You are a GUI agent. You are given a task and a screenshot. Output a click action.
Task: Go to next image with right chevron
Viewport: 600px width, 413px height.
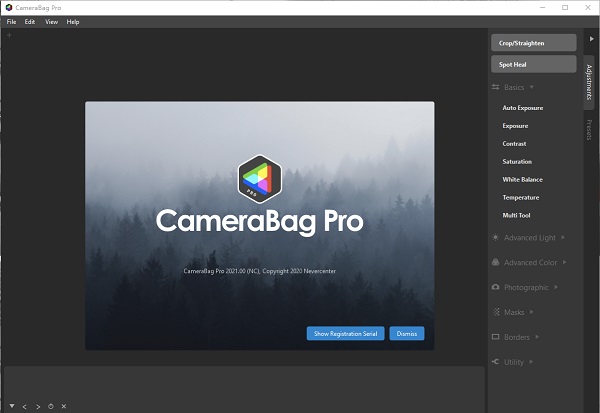coord(38,406)
